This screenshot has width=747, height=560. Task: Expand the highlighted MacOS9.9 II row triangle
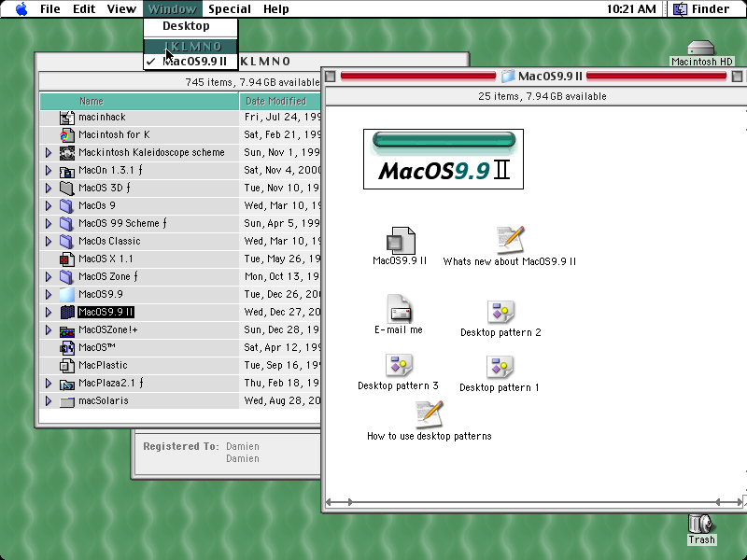(x=49, y=312)
